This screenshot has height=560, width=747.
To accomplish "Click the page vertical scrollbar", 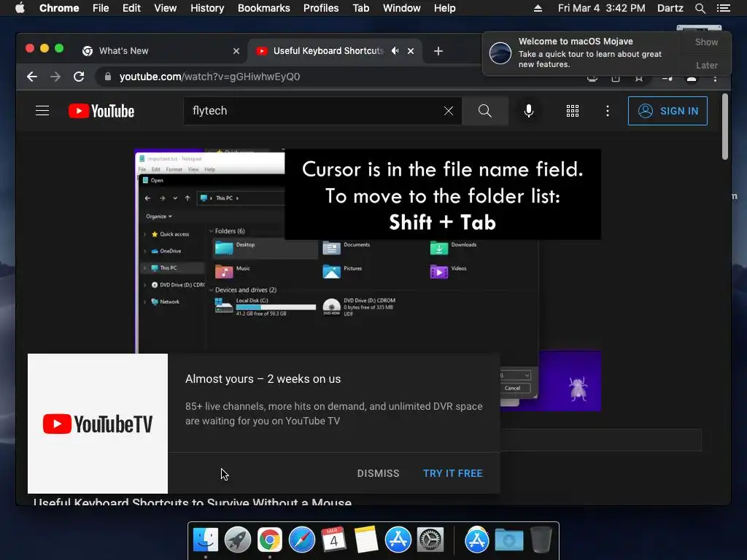I will 725,127.
